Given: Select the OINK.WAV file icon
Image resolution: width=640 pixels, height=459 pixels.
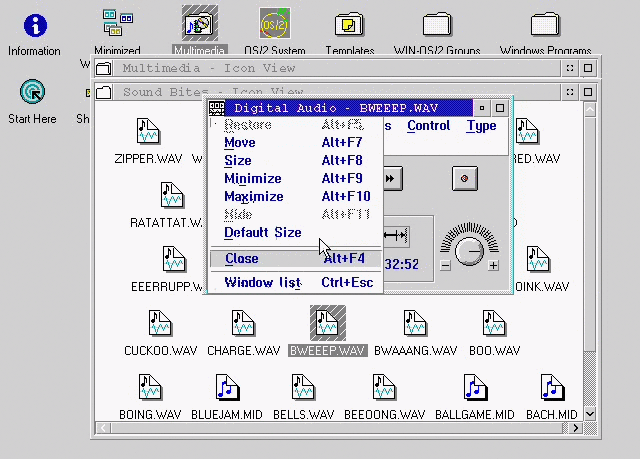Looking at the screenshot, I should click(538, 259).
